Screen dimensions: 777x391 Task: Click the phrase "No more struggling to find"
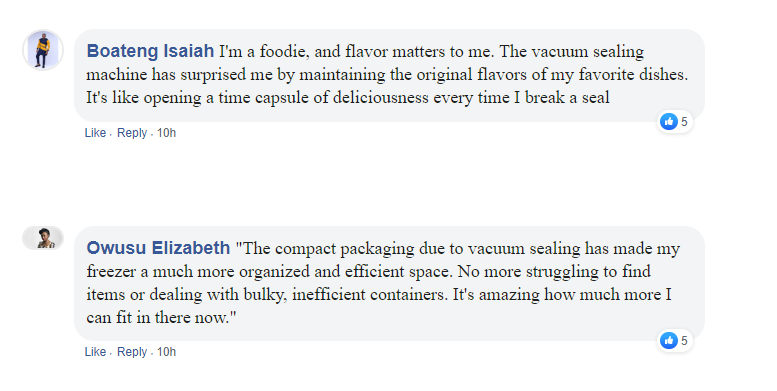tap(554, 272)
